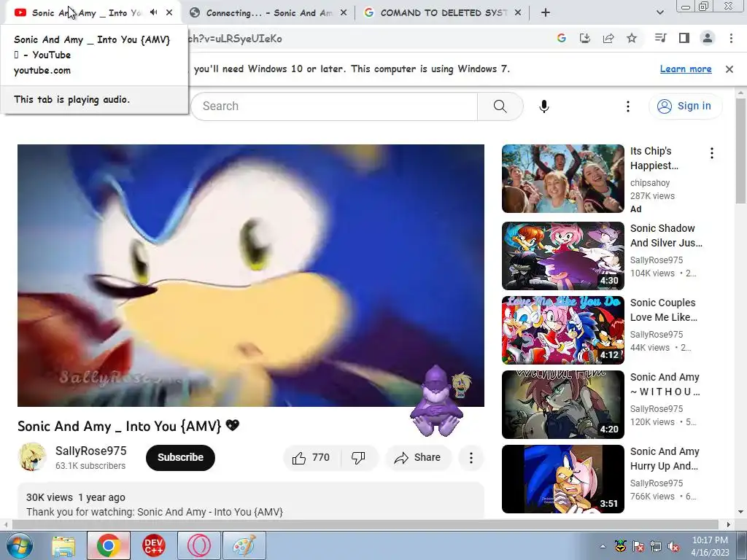Show hidden tray icons arrow
The width and height of the screenshot is (747, 560).
603,546
